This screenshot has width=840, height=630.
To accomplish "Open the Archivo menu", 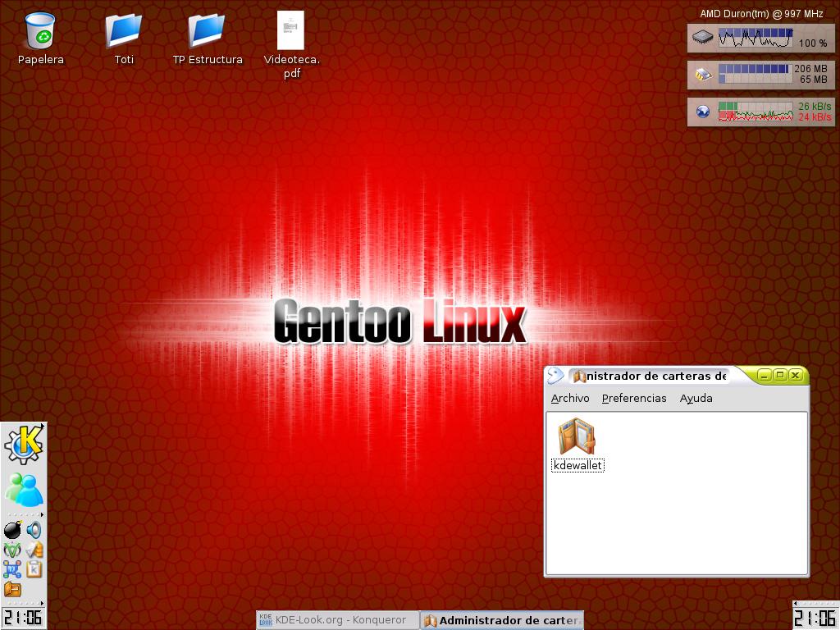I will [570, 398].
